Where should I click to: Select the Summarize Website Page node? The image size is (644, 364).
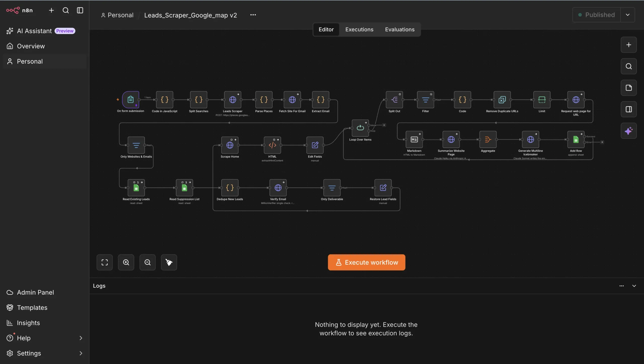451,139
